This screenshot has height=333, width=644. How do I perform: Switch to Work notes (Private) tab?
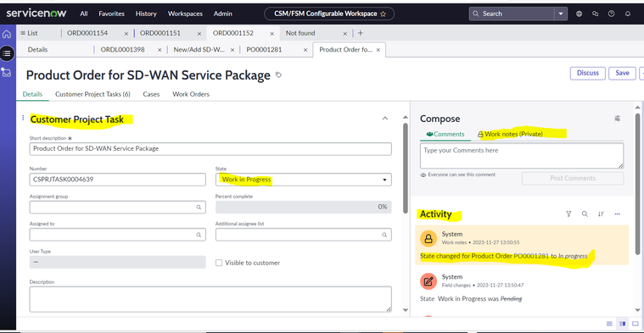(510, 134)
